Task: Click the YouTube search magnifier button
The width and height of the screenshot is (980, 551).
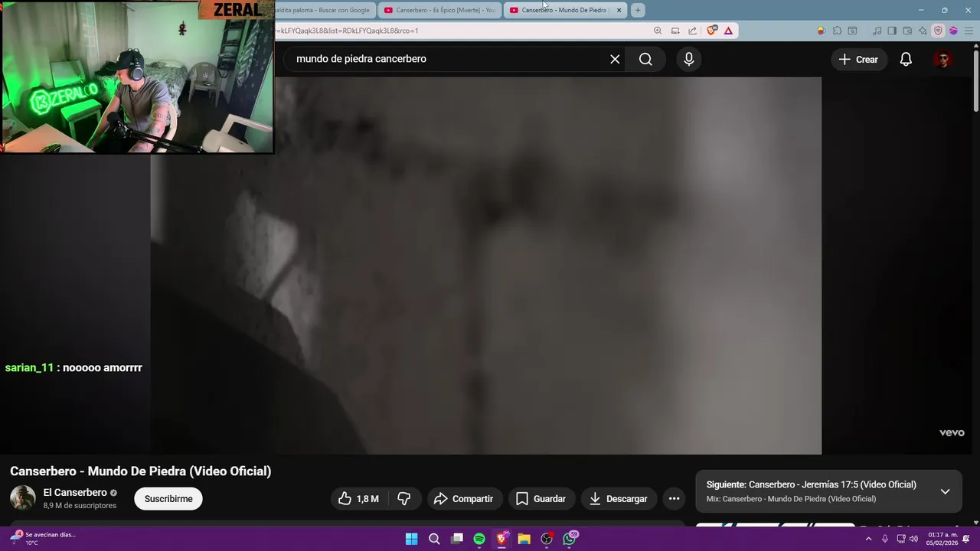Action: [645, 59]
